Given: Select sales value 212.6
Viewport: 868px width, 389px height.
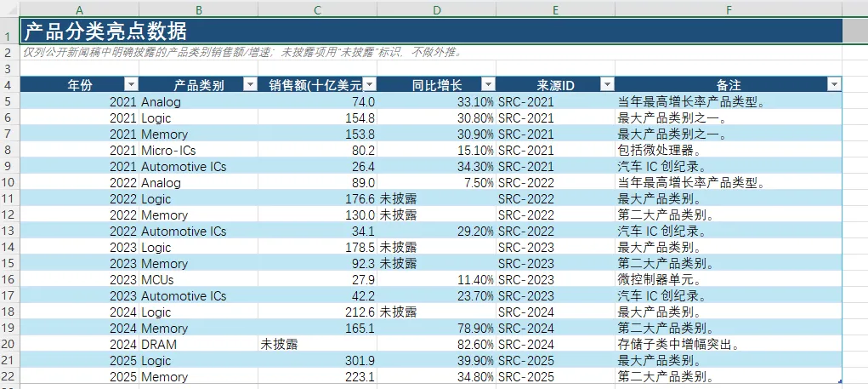Looking at the screenshot, I should [317, 312].
